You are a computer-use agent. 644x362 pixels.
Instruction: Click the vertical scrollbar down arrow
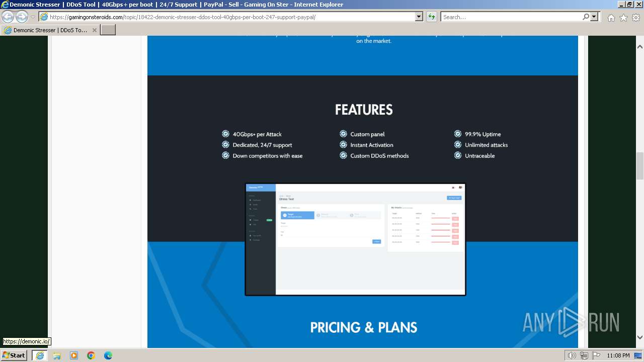tap(640, 337)
